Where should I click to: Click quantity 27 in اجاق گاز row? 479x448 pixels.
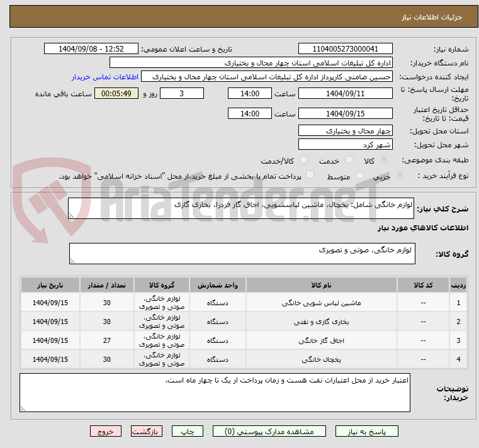[106, 340]
